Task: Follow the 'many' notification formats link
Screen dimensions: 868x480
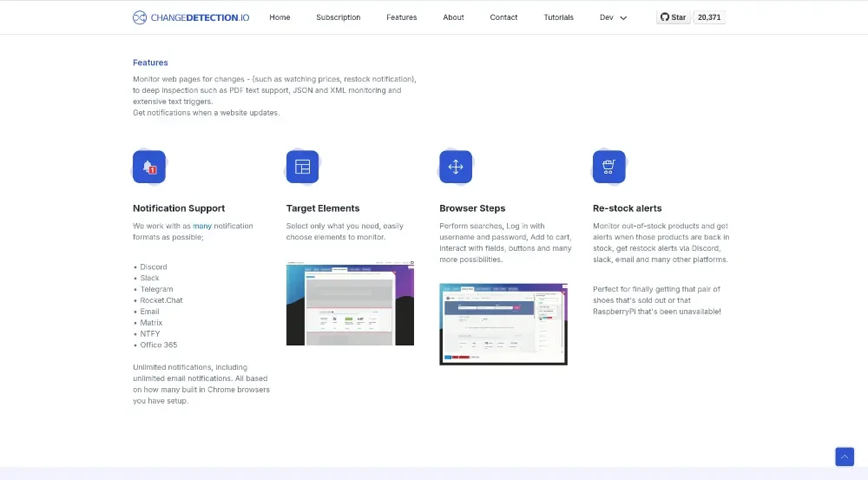Action: click(x=201, y=227)
